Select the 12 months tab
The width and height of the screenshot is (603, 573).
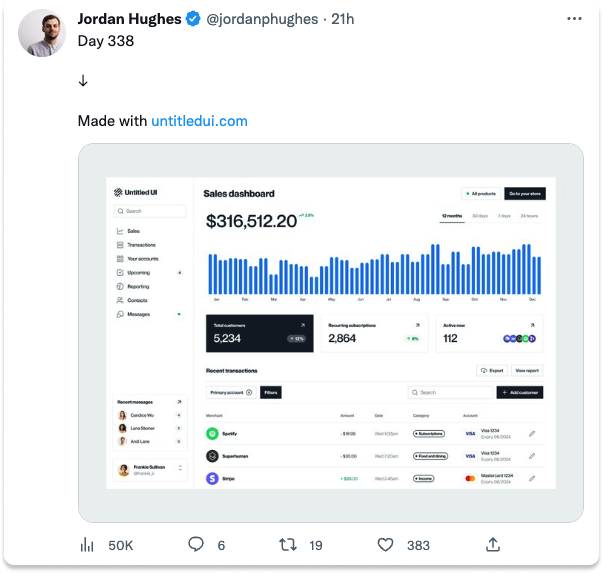[452, 216]
